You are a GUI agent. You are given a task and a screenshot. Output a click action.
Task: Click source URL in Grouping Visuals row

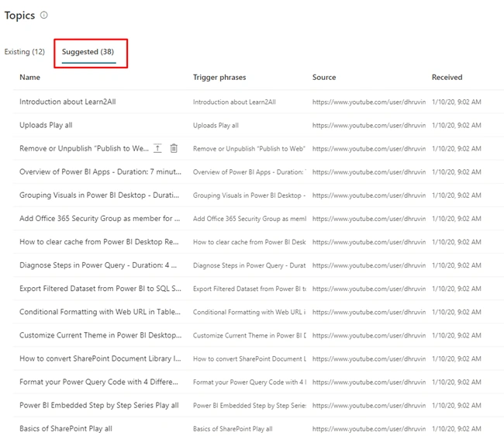pyautogui.click(x=369, y=196)
